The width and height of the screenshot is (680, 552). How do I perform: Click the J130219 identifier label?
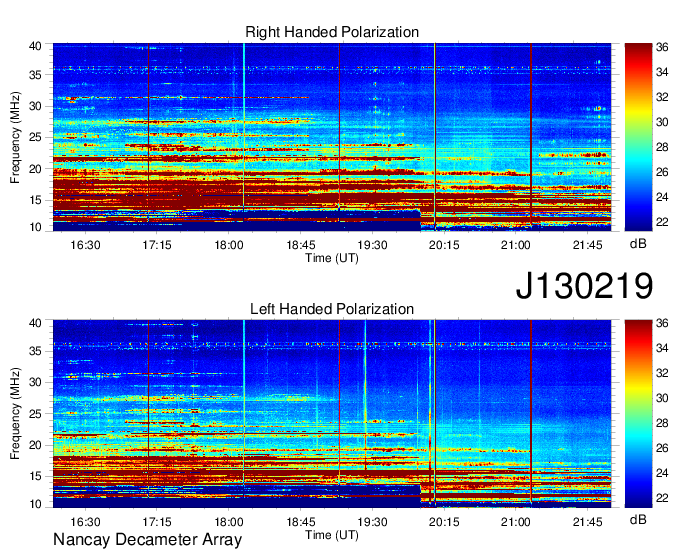(584, 285)
